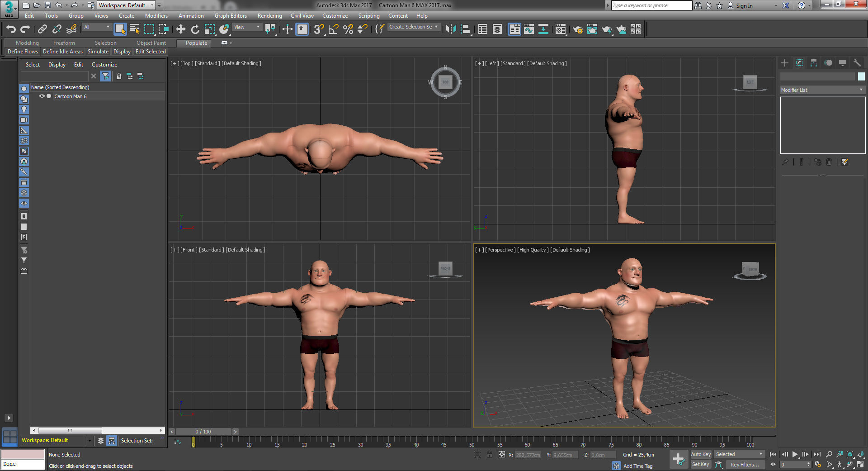Toggle the Selection Lock padlock in status bar

click(489, 455)
